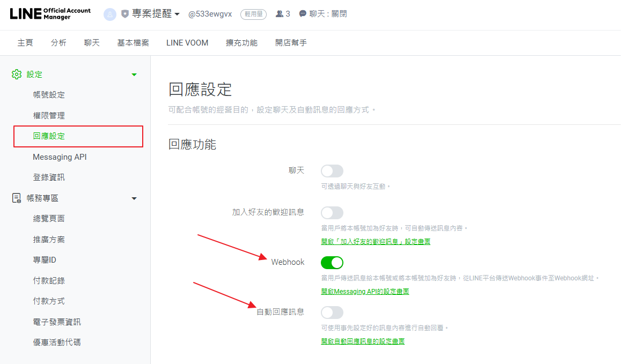This screenshot has height=364, width=624.
Task: Select 帳號設定 in the sidebar
Action: pos(49,95)
